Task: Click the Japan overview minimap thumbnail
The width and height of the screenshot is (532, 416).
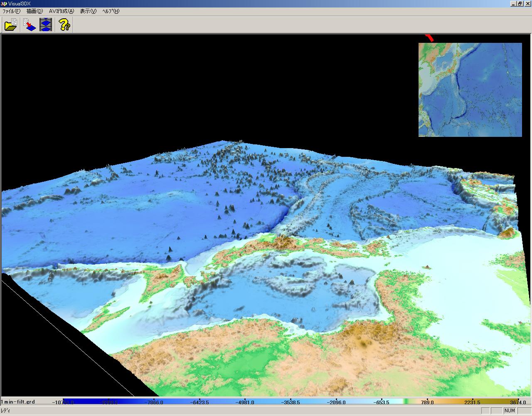Action: click(x=470, y=89)
